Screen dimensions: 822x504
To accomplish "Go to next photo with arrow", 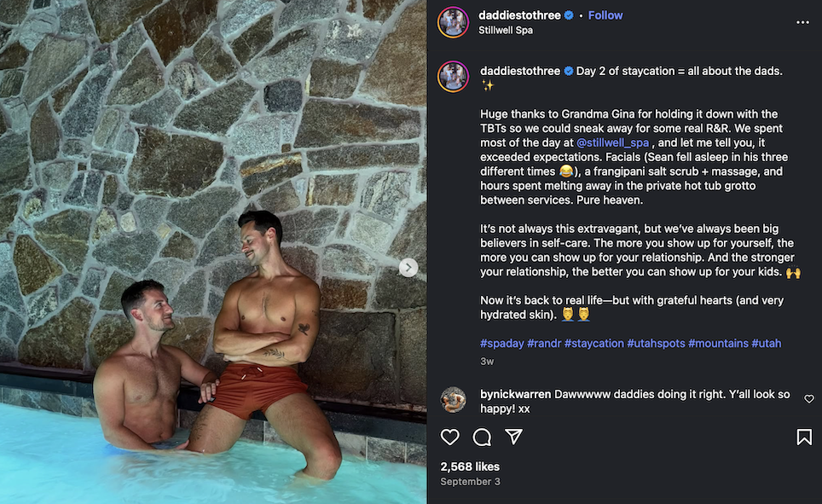I will coord(408,268).
